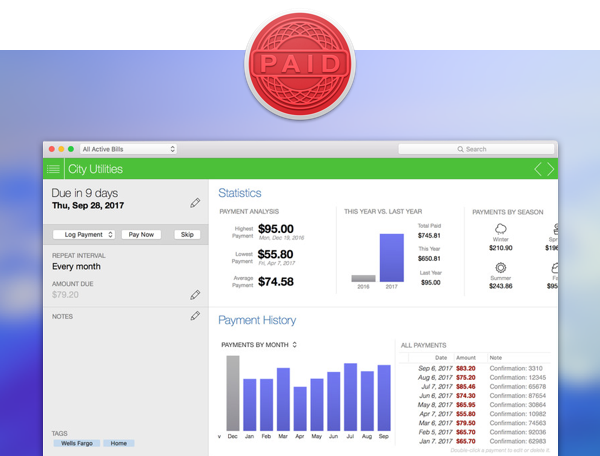600x456 pixels.
Task: Click the $55.80 lowest payment value
Action: pos(275,254)
